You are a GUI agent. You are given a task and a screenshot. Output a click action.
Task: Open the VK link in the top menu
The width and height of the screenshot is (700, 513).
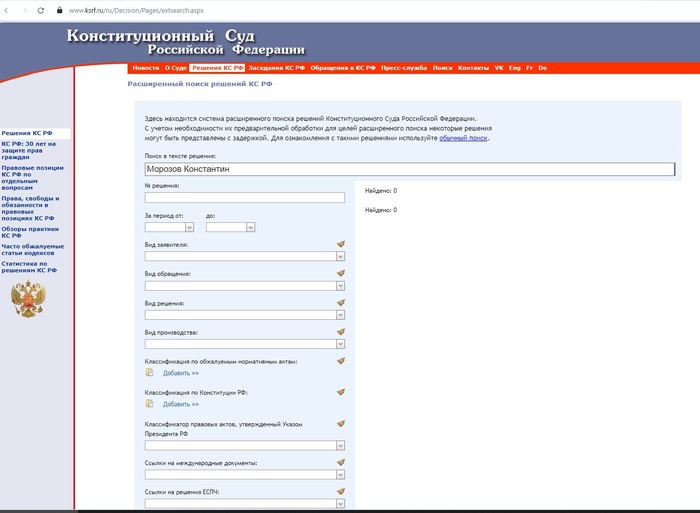click(x=499, y=68)
